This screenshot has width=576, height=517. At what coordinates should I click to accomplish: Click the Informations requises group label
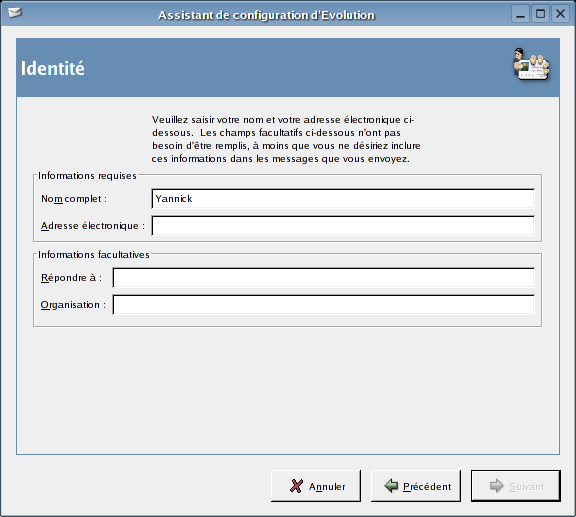pos(87,176)
